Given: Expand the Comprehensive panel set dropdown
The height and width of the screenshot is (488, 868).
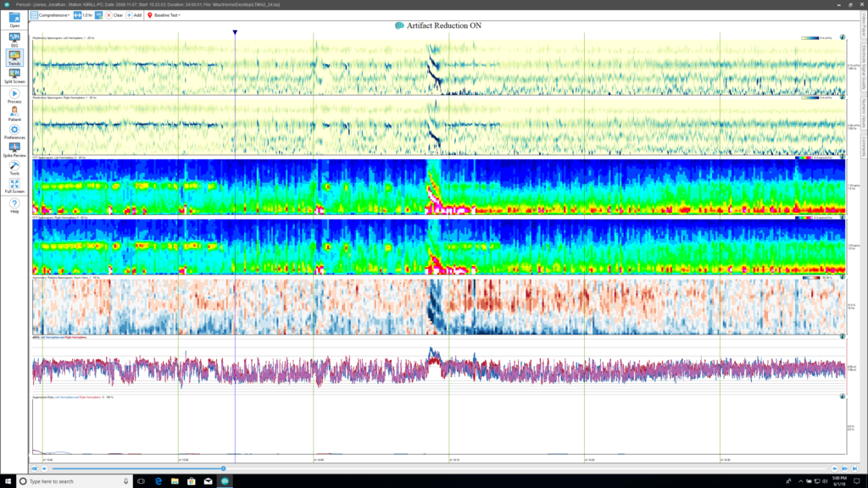Looking at the screenshot, I should (x=50, y=15).
